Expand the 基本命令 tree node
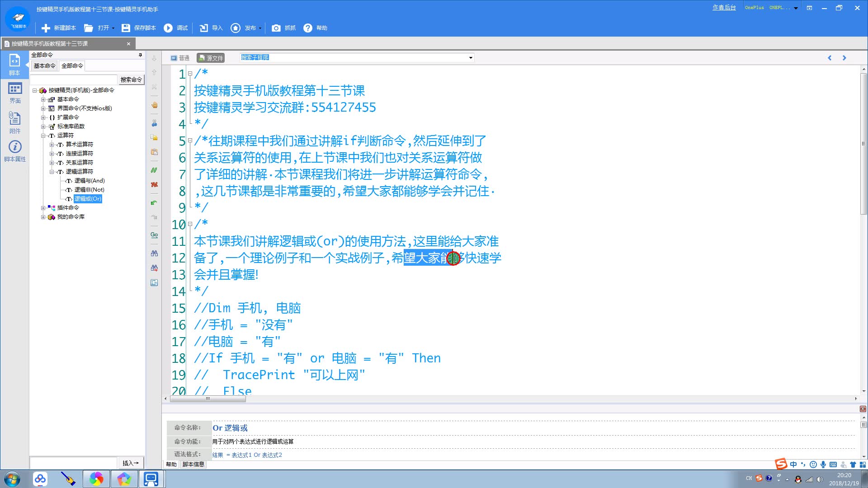 click(43, 99)
